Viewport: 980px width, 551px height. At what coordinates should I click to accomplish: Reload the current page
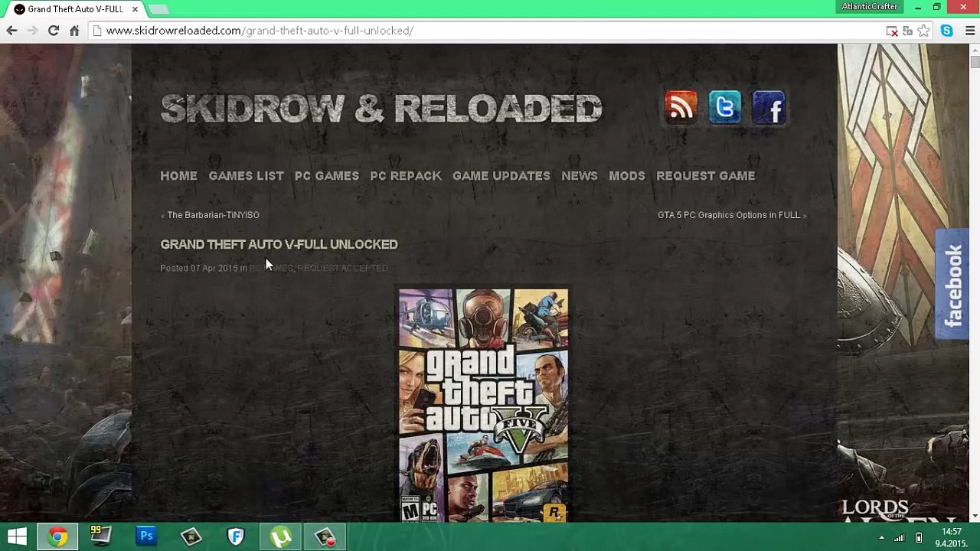tap(54, 31)
